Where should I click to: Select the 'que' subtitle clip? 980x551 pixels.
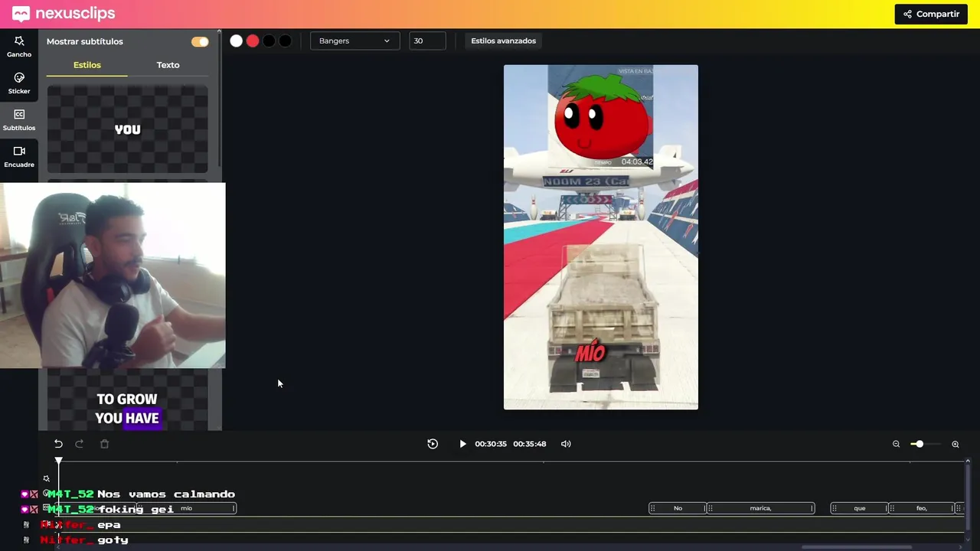pos(859,508)
